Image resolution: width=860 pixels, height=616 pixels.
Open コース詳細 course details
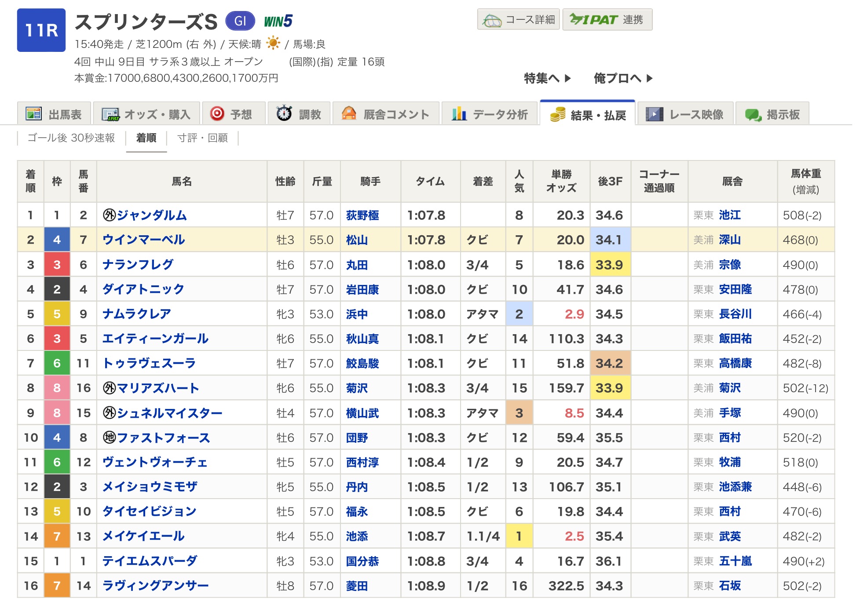[x=518, y=19]
